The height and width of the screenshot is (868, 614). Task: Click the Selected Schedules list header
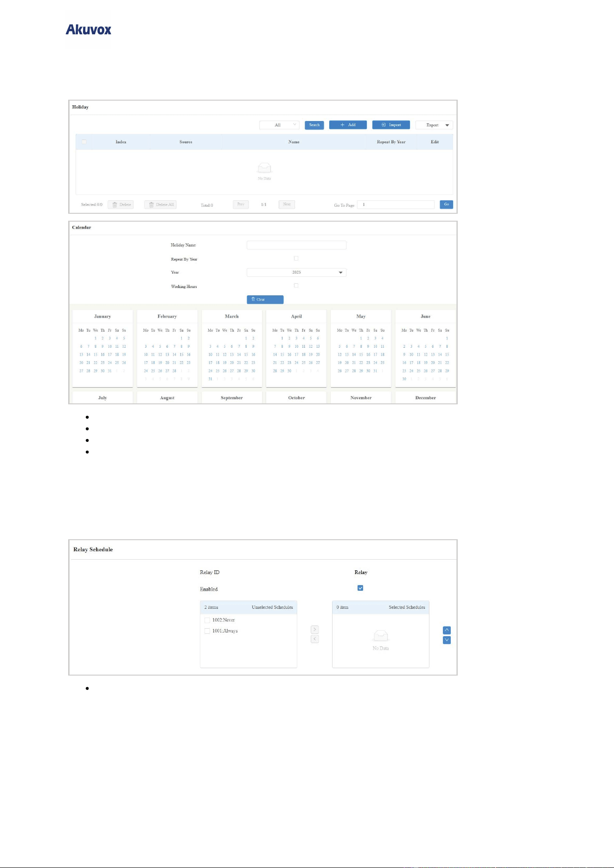[x=381, y=607]
